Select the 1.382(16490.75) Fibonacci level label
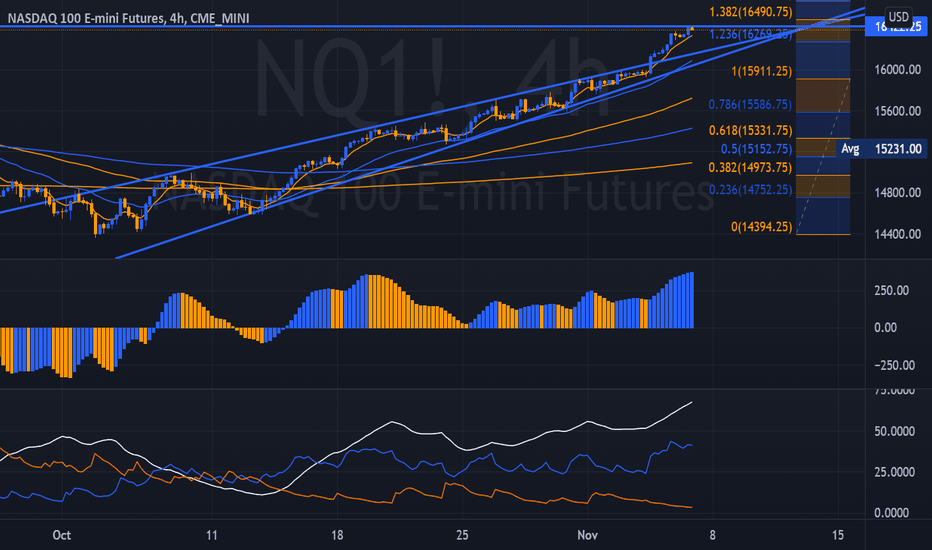The height and width of the screenshot is (550, 932). [750, 12]
